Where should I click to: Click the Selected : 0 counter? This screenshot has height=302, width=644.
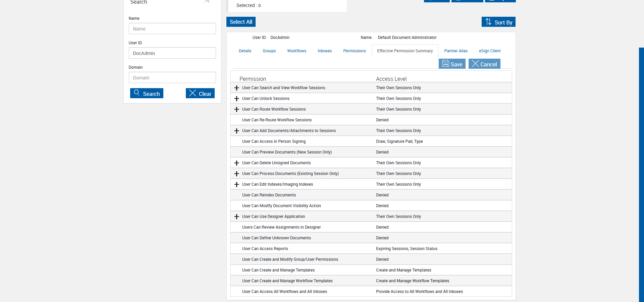[x=249, y=5]
